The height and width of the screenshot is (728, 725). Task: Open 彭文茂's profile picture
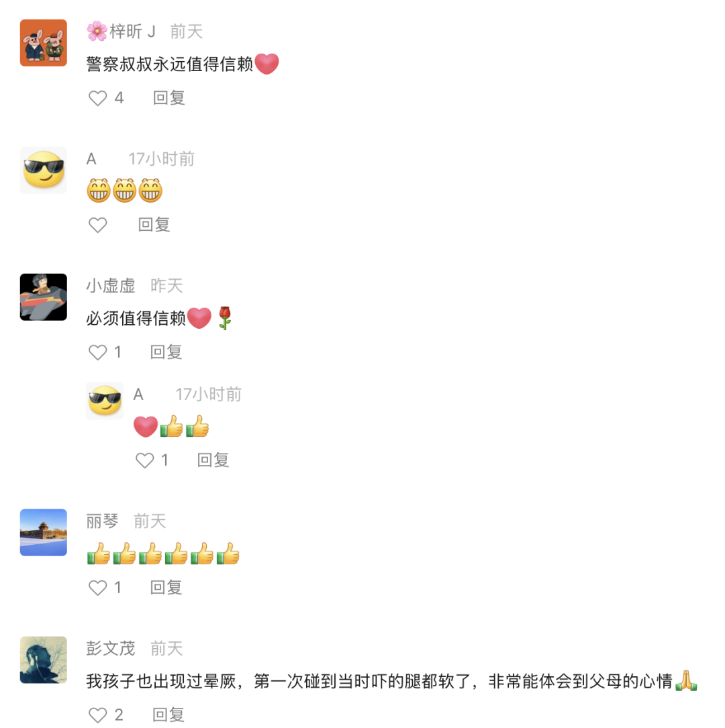pos(44,660)
